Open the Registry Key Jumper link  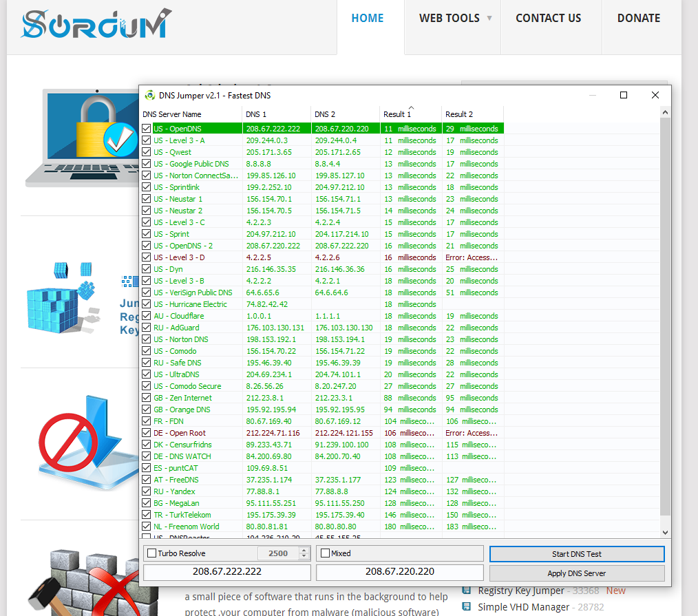[x=521, y=591]
